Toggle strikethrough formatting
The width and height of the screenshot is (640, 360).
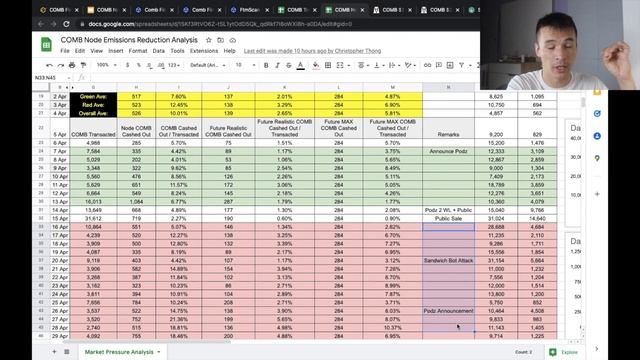coord(289,65)
